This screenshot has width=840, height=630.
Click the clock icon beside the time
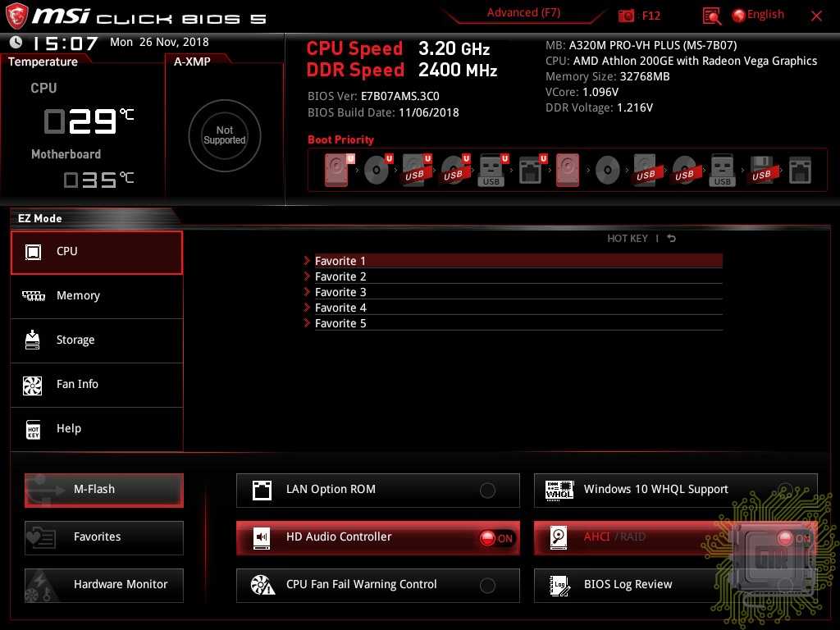[x=16, y=42]
